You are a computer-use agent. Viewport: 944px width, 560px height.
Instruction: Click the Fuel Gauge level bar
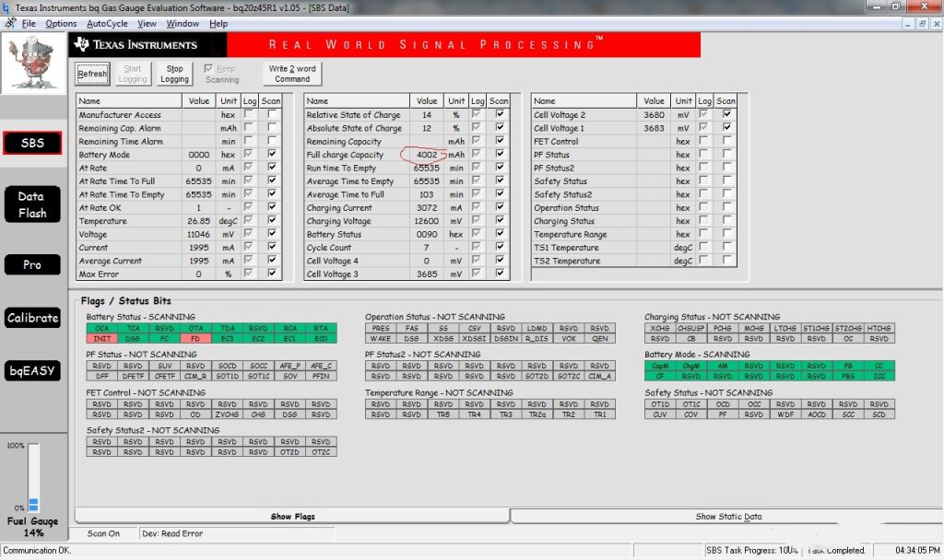point(34,478)
